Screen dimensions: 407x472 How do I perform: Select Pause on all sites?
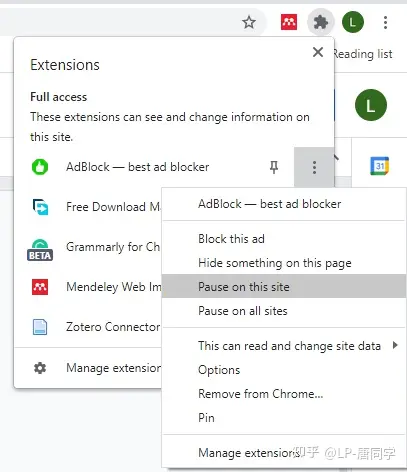point(284,311)
